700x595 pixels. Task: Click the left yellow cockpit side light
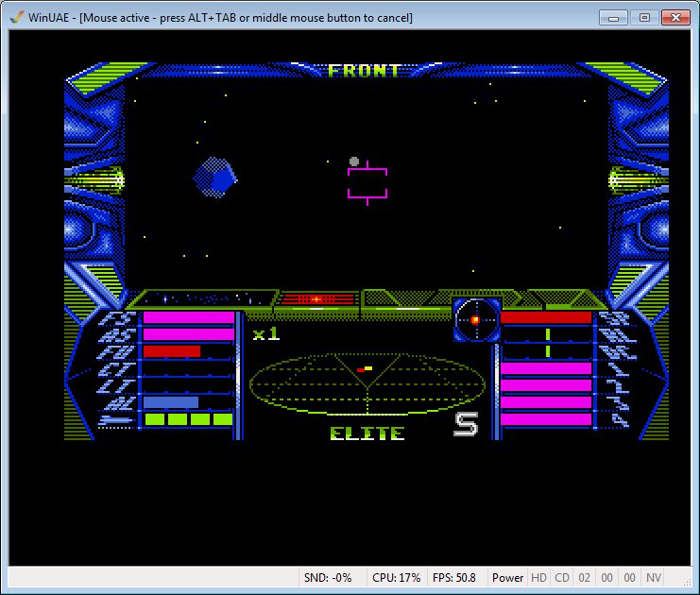[95, 180]
